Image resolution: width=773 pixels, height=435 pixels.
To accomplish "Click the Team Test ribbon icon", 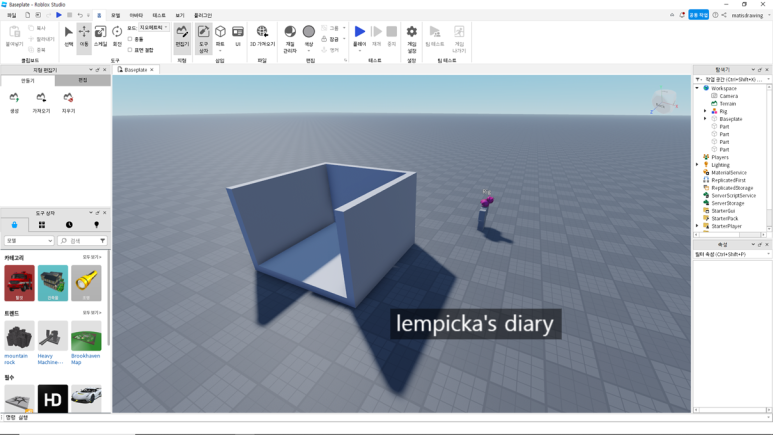I will [x=435, y=36].
